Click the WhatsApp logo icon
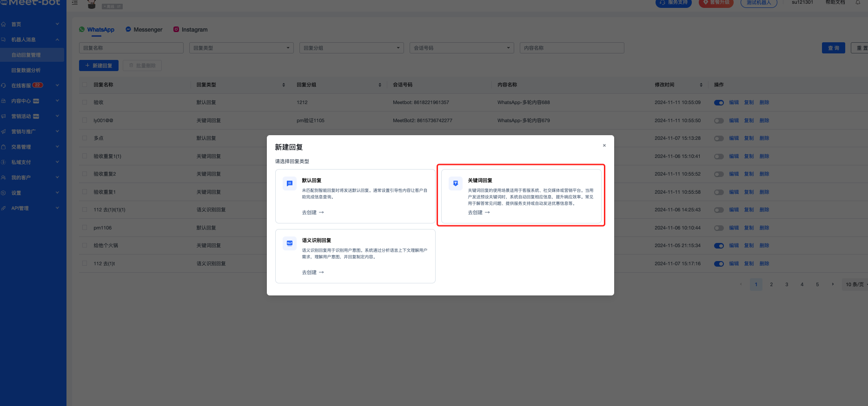This screenshot has height=406, width=868. point(82,29)
